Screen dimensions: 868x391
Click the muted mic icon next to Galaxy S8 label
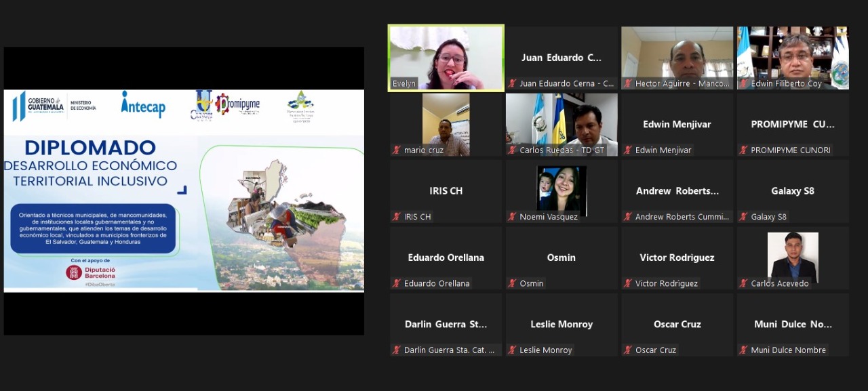click(744, 217)
